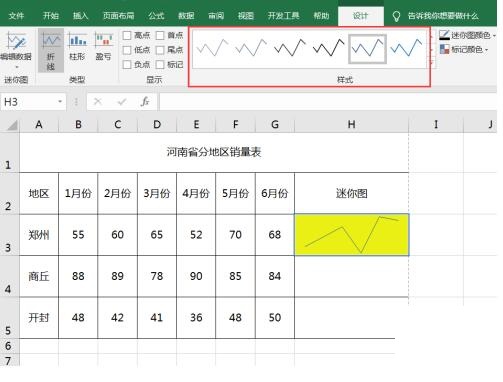The image size is (503, 382).
Task: Click the cell containing 50
Action: [x=275, y=318]
